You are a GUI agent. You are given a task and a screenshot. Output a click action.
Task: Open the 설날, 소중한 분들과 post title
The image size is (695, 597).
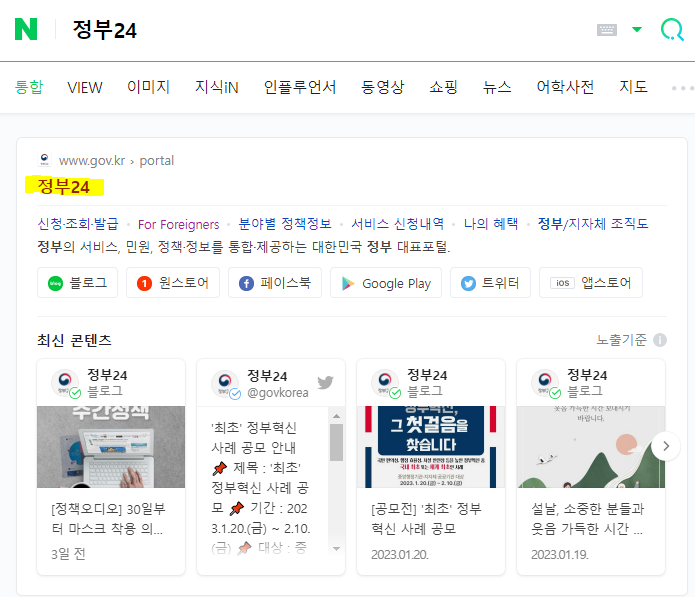point(587,519)
